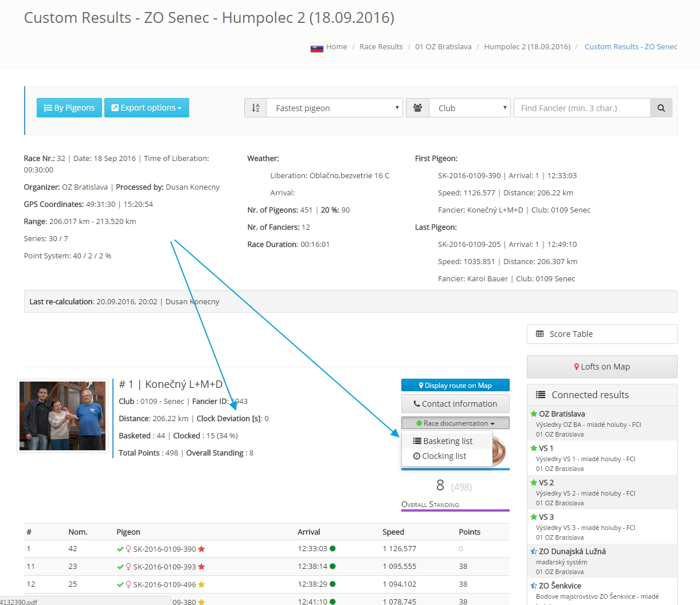
Task: Open the Fastest pigeon sort dropdown
Action: [x=335, y=108]
